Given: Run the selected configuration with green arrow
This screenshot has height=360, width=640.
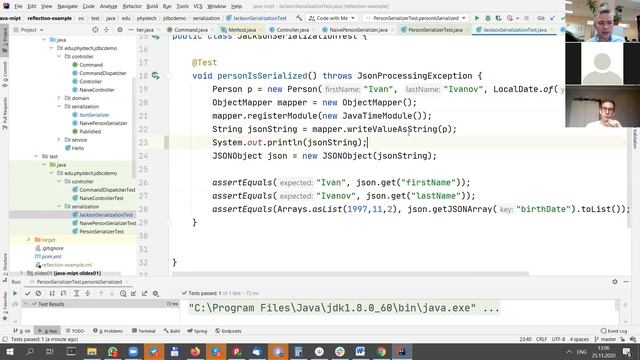Looking at the screenshot, I should click(x=476, y=18).
